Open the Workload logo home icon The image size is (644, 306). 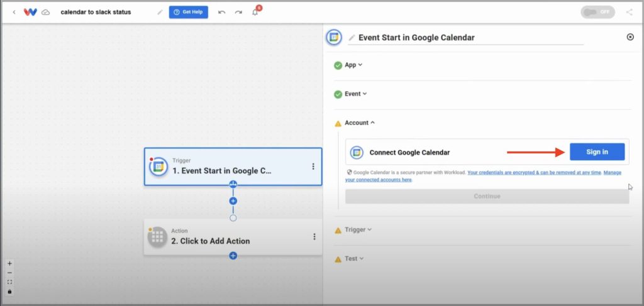(x=30, y=13)
